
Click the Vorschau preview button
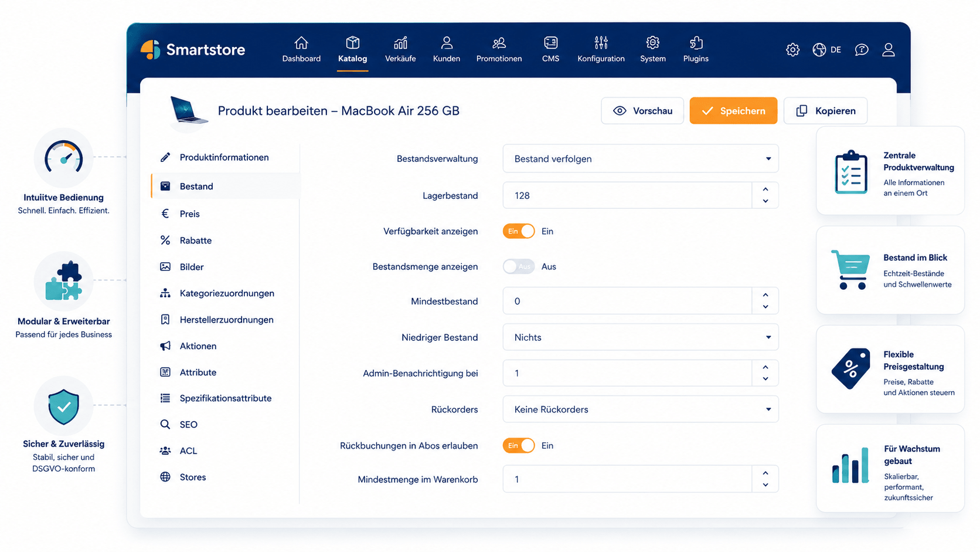pyautogui.click(x=642, y=111)
